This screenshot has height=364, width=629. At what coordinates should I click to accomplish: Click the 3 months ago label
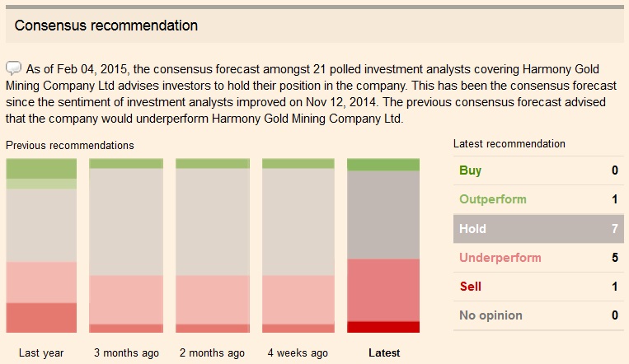[126, 352]
